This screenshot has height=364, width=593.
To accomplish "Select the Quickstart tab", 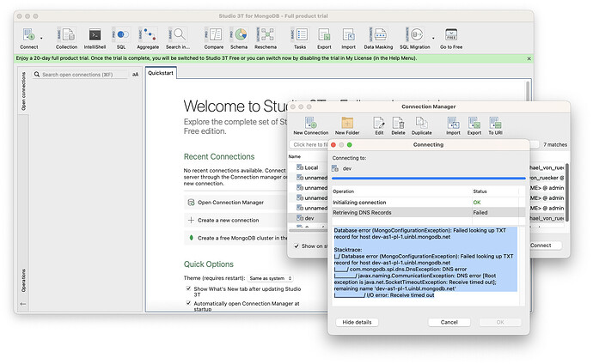I will point(161,74).
